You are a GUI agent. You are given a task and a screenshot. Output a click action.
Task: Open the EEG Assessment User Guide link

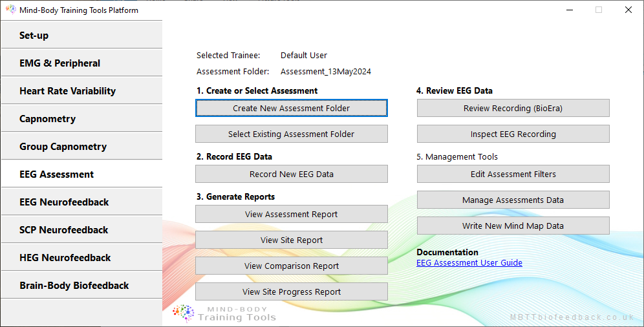click(469, 262)
